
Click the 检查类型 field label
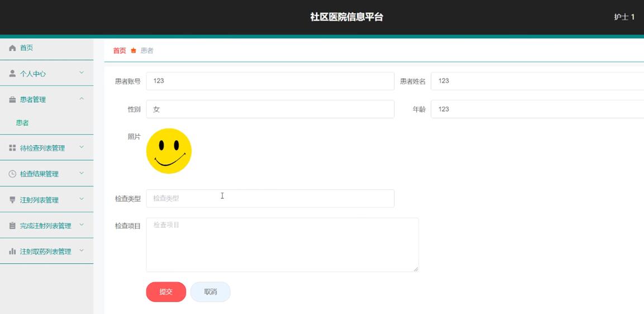point(128,198)
